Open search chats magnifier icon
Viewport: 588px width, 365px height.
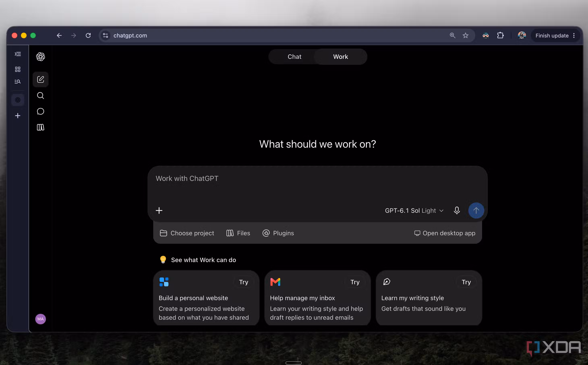click(40, 96)
